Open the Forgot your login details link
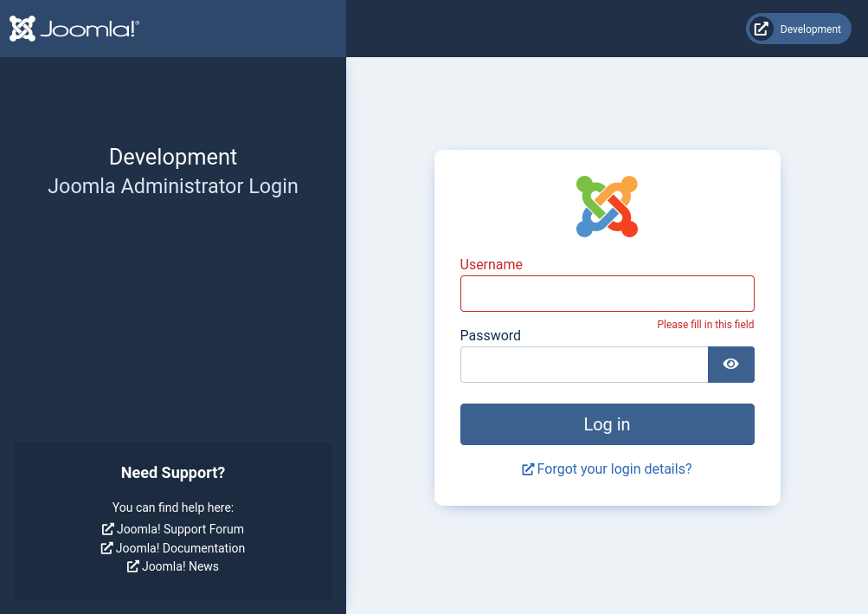 [x=614, y=469]
